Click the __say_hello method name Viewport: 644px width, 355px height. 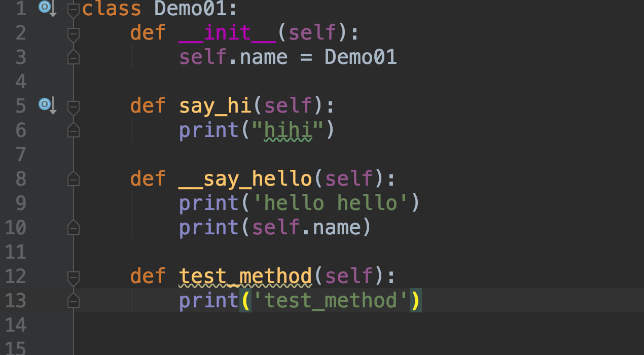(245, 179)
